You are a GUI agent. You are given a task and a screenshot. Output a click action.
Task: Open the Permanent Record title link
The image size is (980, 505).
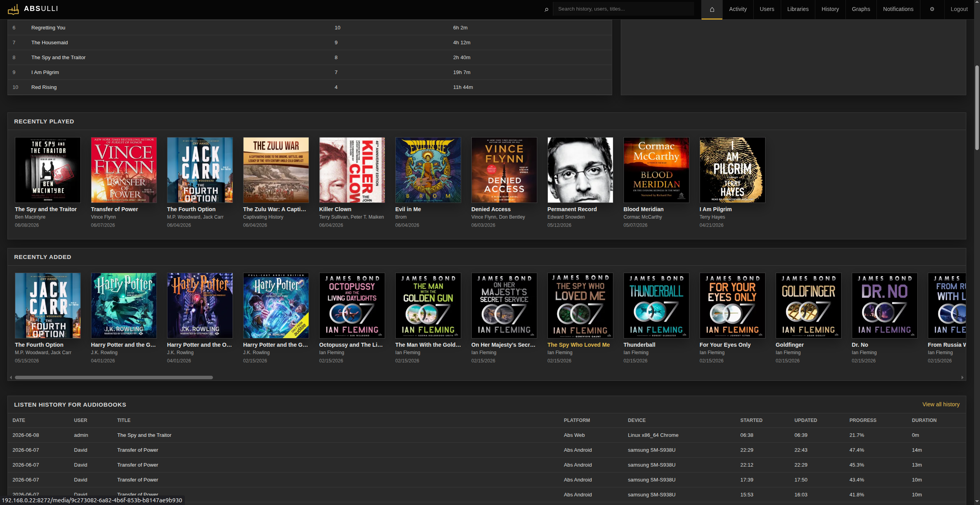coord(572,209)
